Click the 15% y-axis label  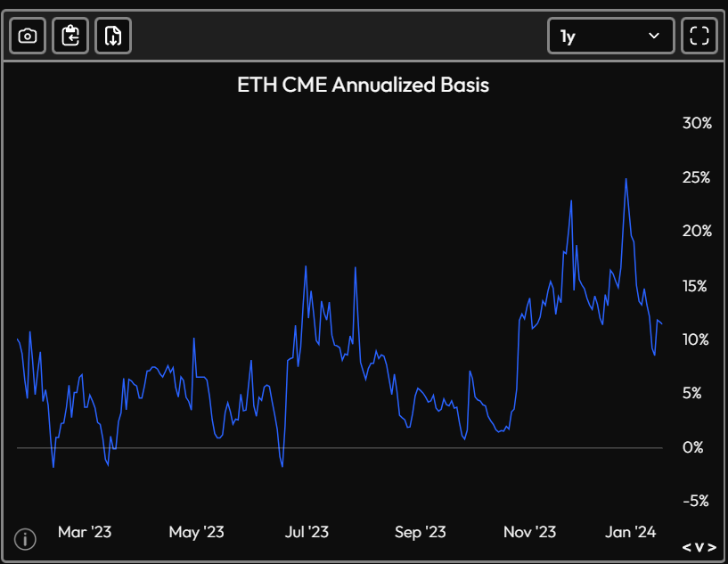(x=695, y=286)
